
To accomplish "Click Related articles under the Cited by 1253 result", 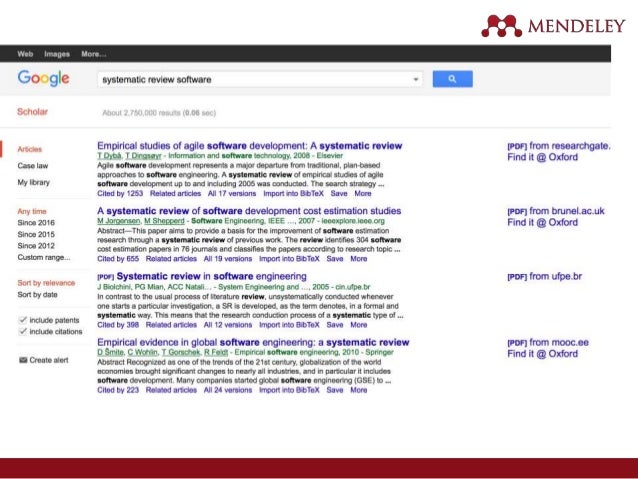I will [175, 193].
